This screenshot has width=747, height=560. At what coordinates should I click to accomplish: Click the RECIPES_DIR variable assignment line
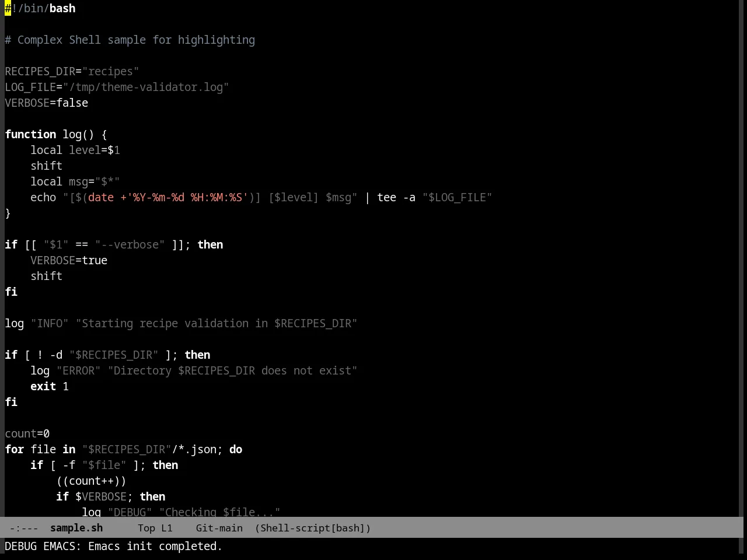click(72, 71)
